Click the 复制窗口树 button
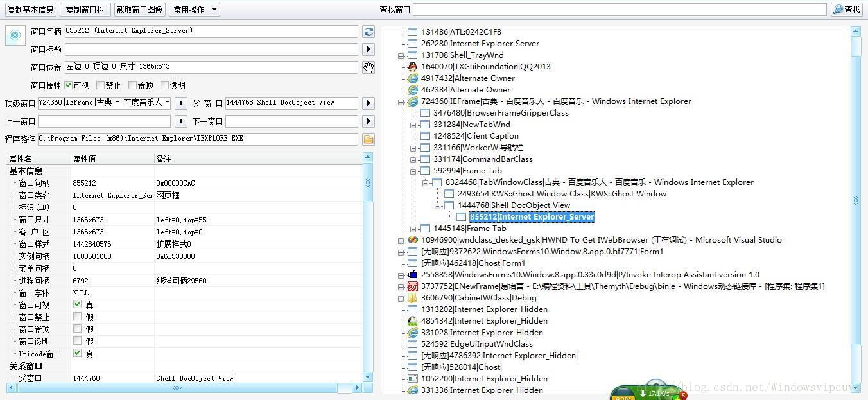 pyautogui.click(x=85, y=10)
